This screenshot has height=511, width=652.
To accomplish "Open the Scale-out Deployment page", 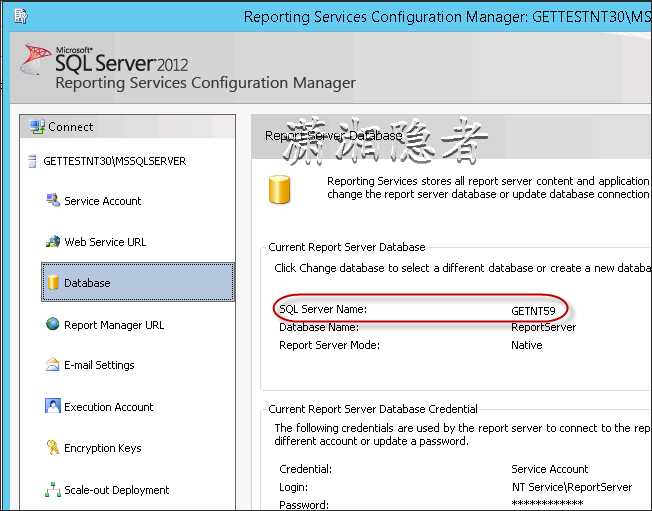I will tap(116, 490).
